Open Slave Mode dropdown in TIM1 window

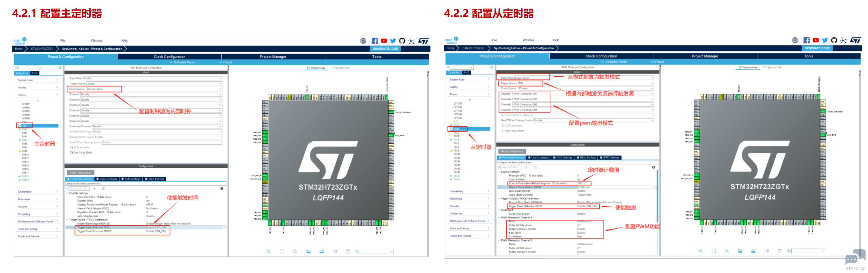point(152,79)
